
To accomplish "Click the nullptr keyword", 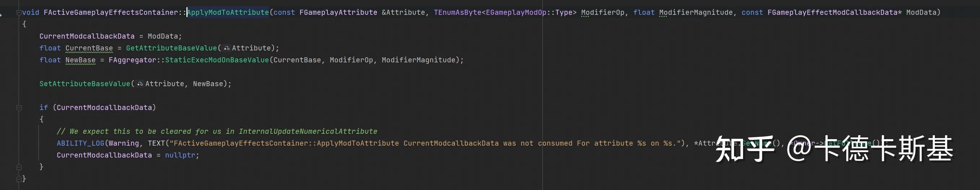I will point(180,155).
